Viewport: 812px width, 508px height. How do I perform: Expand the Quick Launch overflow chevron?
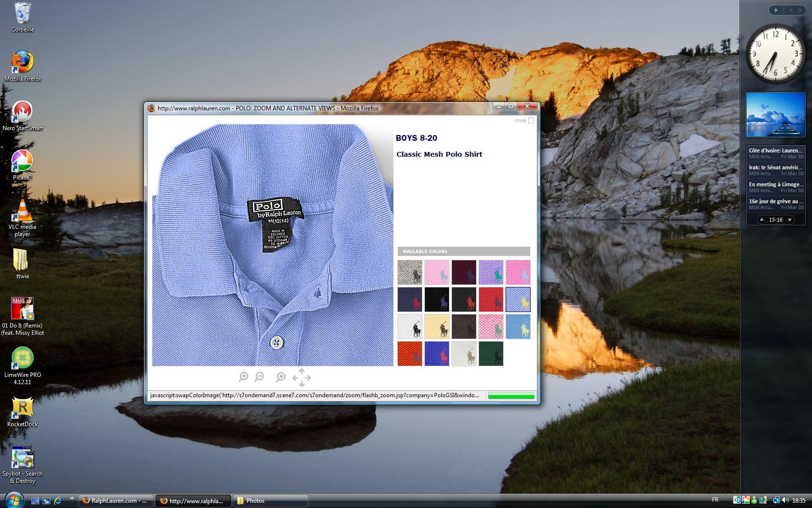[72, 498]
